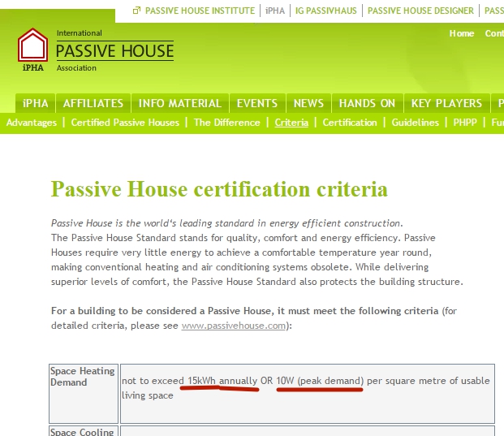Image resolution: width=504 pixels, height=436 pixels.
Task: Open the Affiliates navigation tab
Action: tap(93, 103)
